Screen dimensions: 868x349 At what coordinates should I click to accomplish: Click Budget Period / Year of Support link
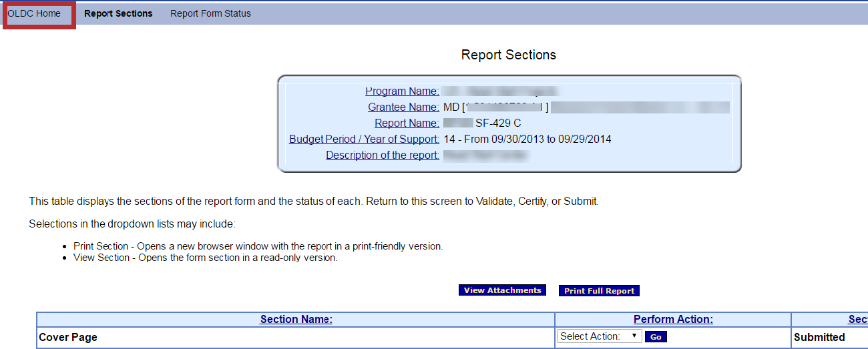coord(364,139)
